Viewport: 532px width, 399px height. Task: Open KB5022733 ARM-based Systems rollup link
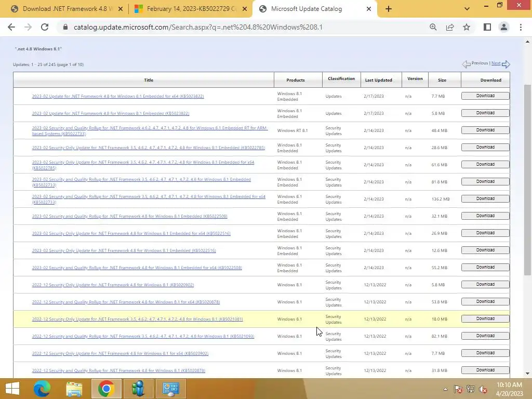click(x=150, y=130)
